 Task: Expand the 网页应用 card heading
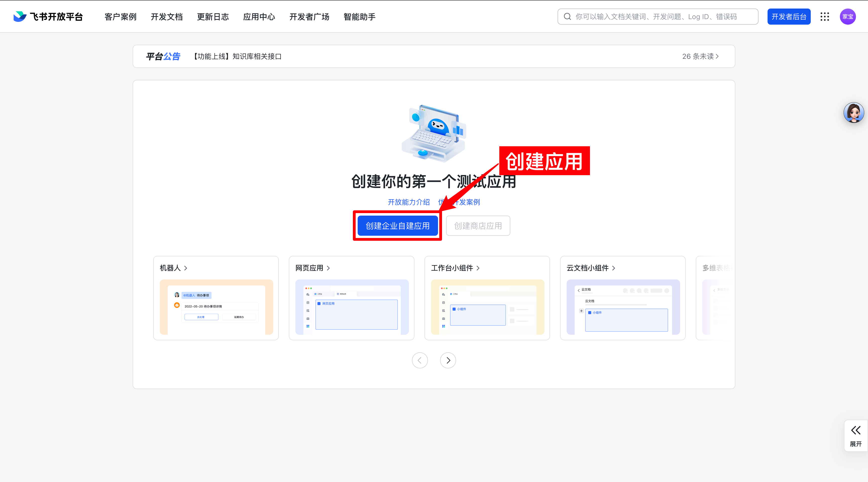pos(313,268)
